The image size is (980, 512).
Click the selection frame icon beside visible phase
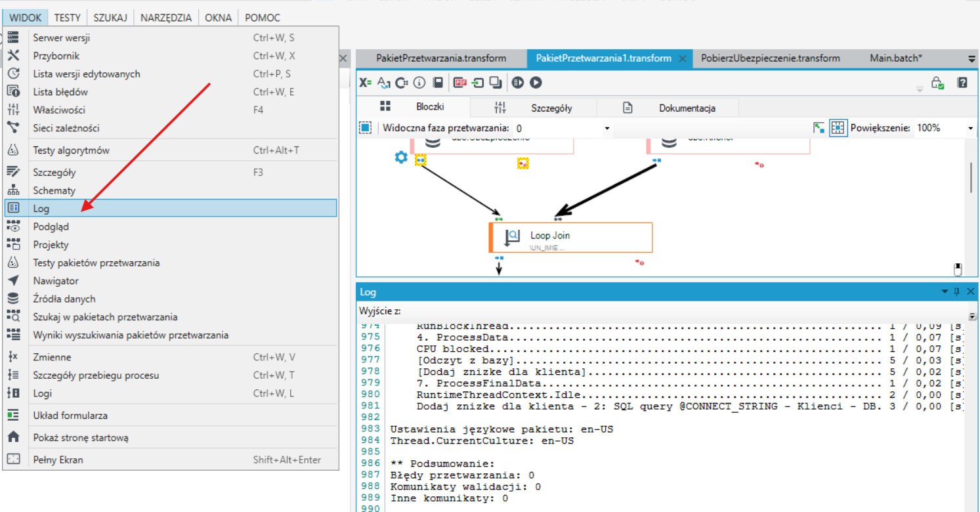[366, 128]
